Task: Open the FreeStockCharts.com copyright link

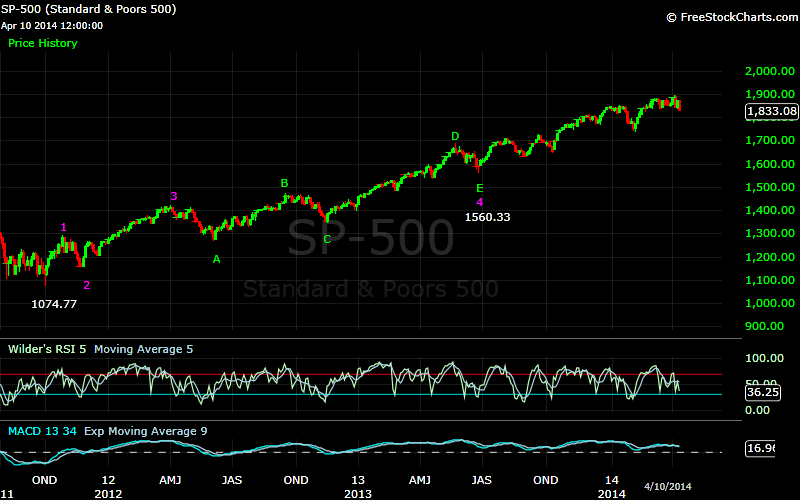Action: pos(733,17)
